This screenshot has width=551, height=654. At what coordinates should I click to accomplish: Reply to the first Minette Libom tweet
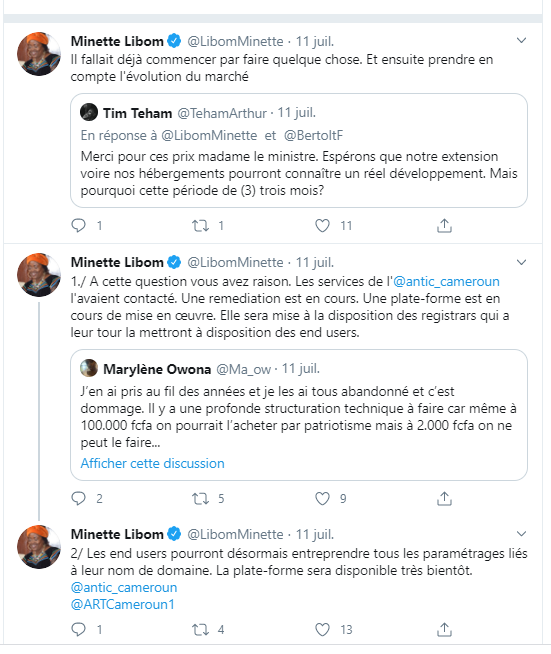[x=78, y=226]
